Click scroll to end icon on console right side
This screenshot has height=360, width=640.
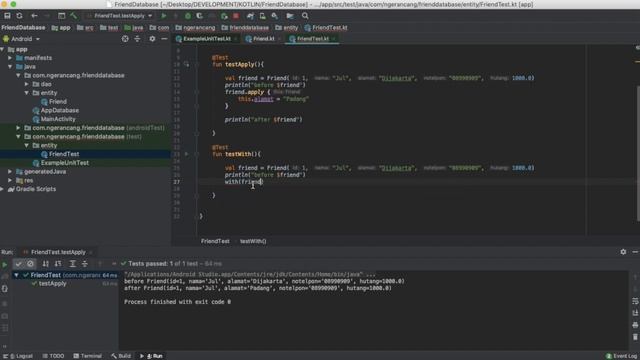pyautogui.click(x=635, y=313)
